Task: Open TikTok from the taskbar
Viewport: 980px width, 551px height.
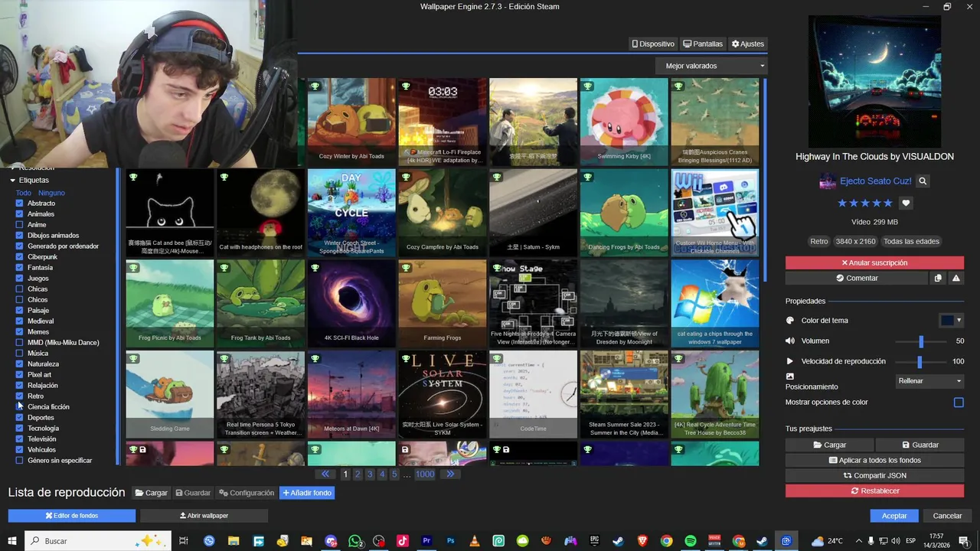Action: coord(403,541)
